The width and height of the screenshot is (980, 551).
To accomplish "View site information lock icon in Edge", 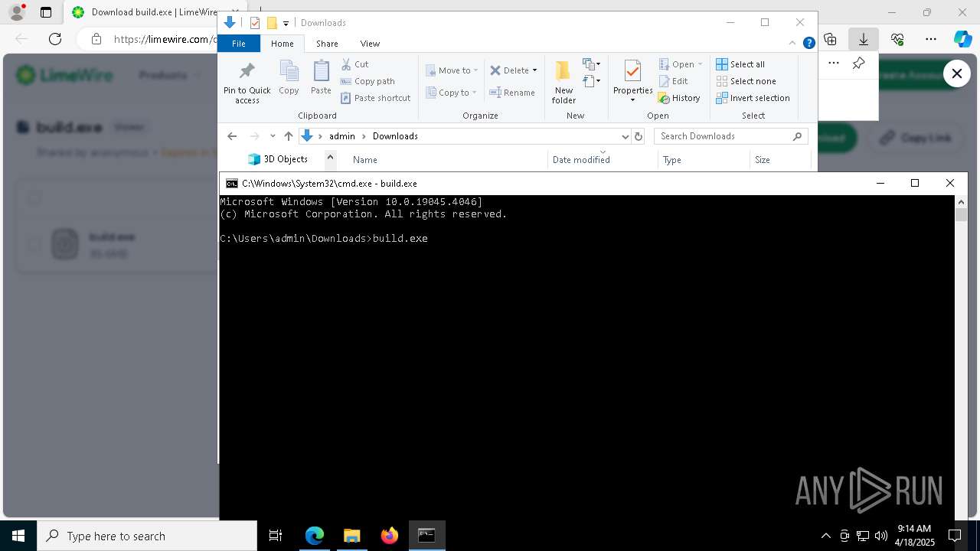I will point(96,39).
